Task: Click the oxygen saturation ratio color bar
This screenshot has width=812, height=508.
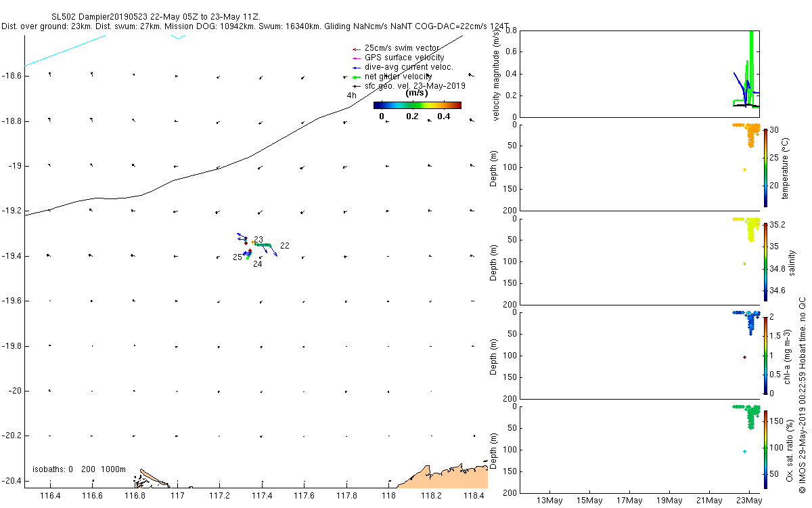Action: pyautogui.click(x=765, y=449)
